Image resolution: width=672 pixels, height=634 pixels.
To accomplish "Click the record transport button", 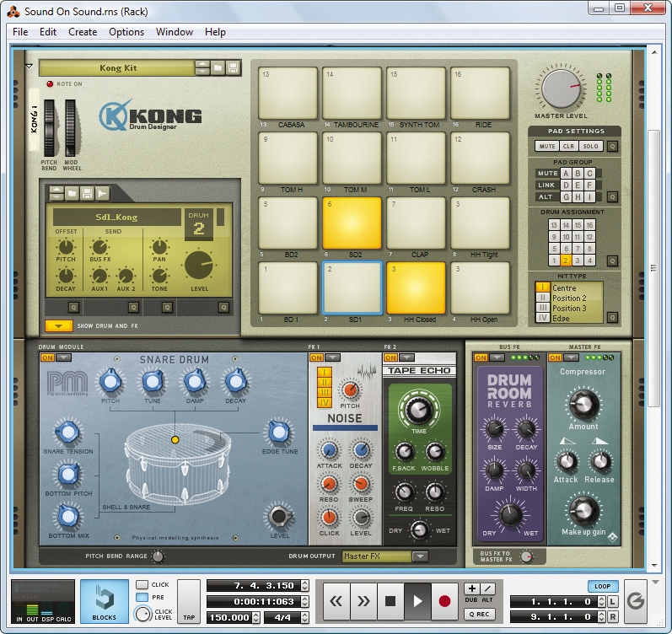I will pyautogui.click(x=445, y=601).
